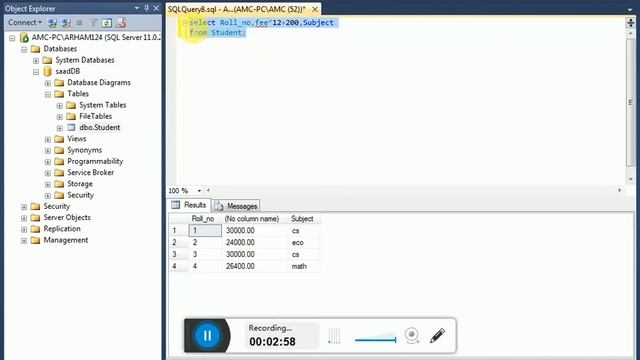The width and height of the screenshot is (640, 360).
Task: Select the Databases folder
Action: click(x=60, y=49)
